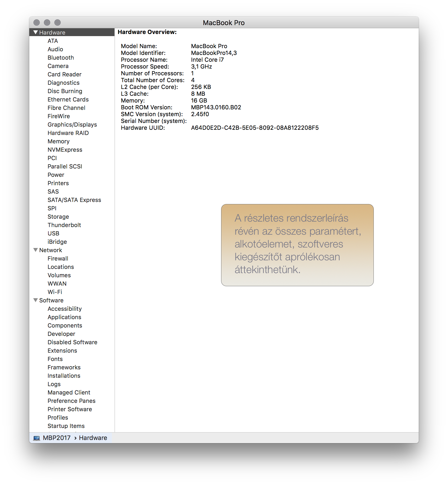Click the MBP2017 computer icon in path bar
This screenshot has width=448, height=485.
click(37, 438)
